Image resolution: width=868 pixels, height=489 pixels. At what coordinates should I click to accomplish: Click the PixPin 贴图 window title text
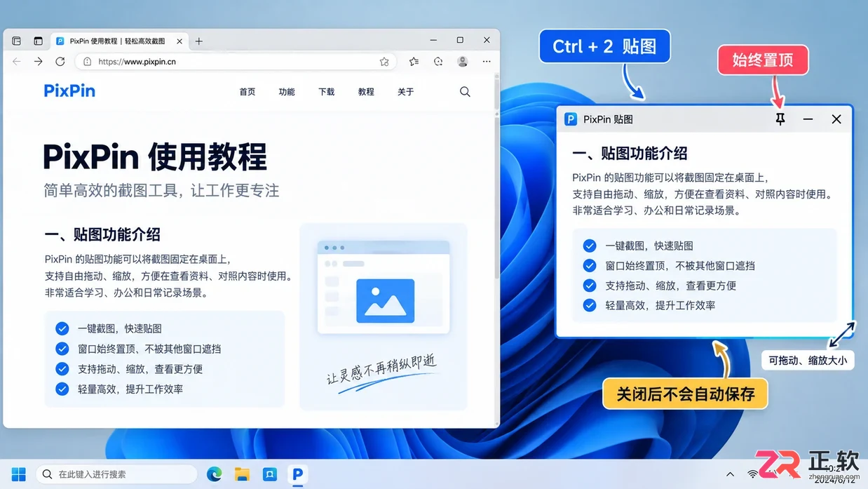tap(608, 119)
